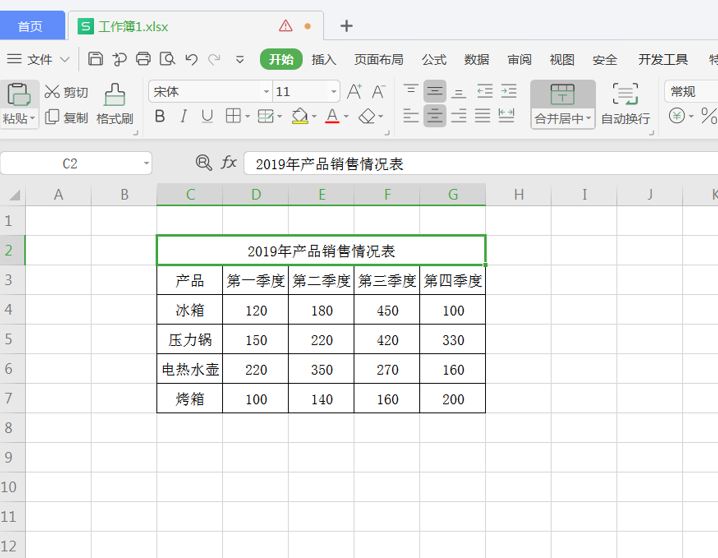The width and height of the screenshot is (718, 558).
Task: Open the 文件 menu
Action: 38,60
